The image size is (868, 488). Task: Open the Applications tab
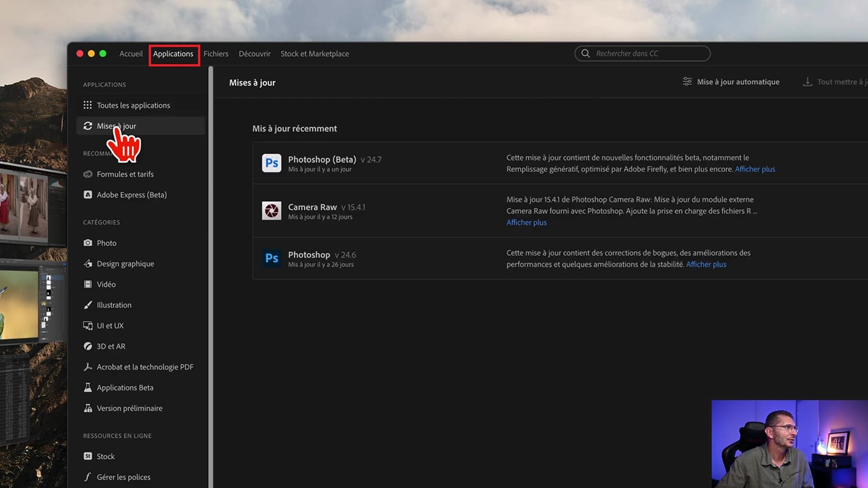pos(173,54)
